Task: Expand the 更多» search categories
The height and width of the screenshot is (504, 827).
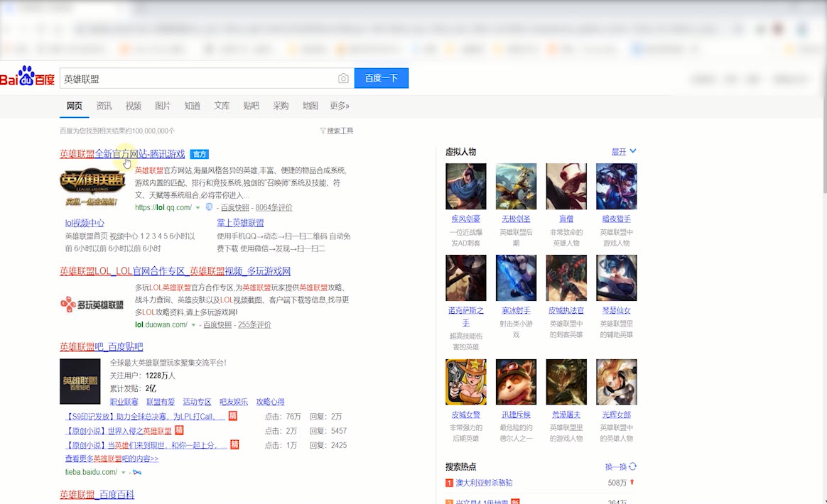Action: (340, 106)
